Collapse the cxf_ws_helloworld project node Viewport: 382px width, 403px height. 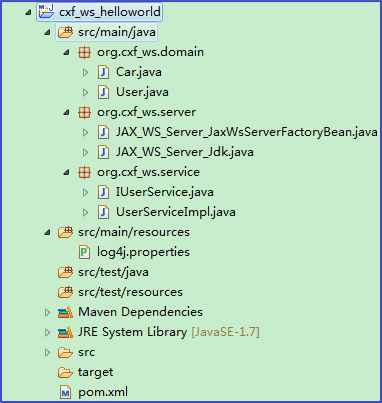point(29,13)
